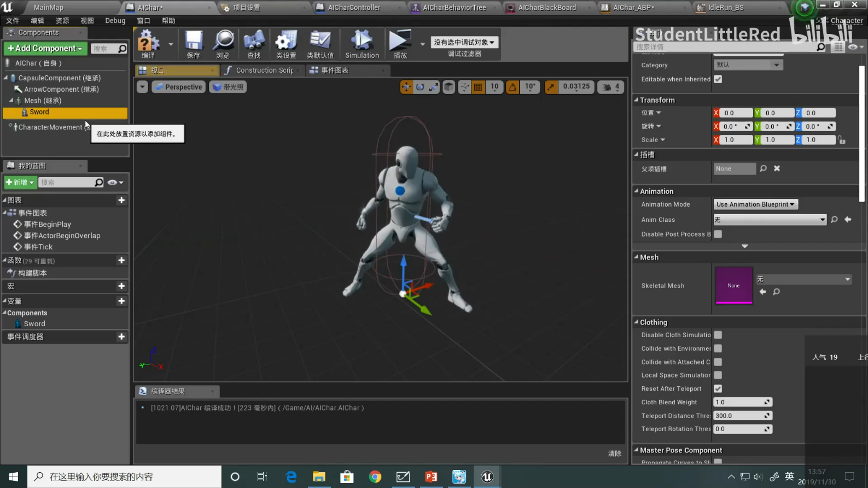Switch to the AICharBehaviorTree tab
This screenshot has width=868, height=488.
click(454, 8)
